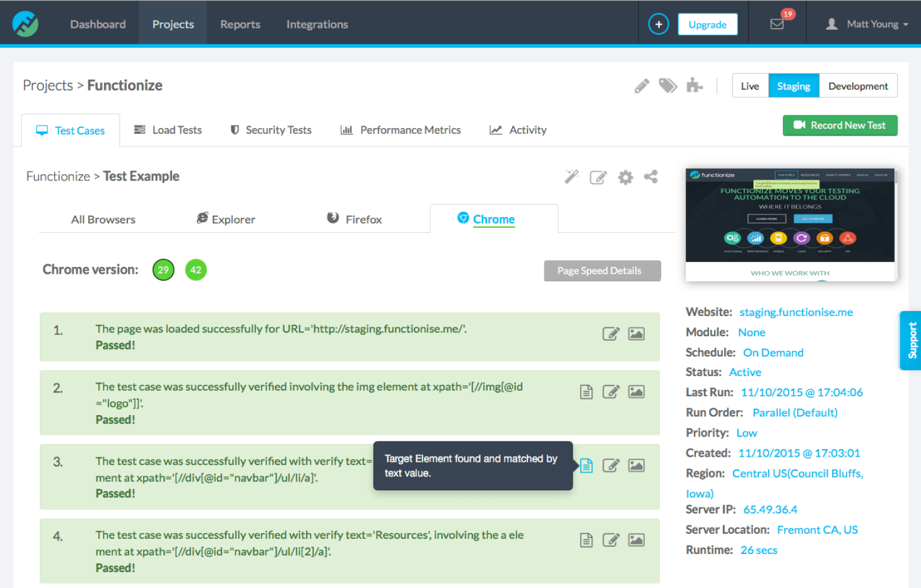921x588 pixels.
Task: Click the plus icon in the top bar
Action: pos(659,23)
